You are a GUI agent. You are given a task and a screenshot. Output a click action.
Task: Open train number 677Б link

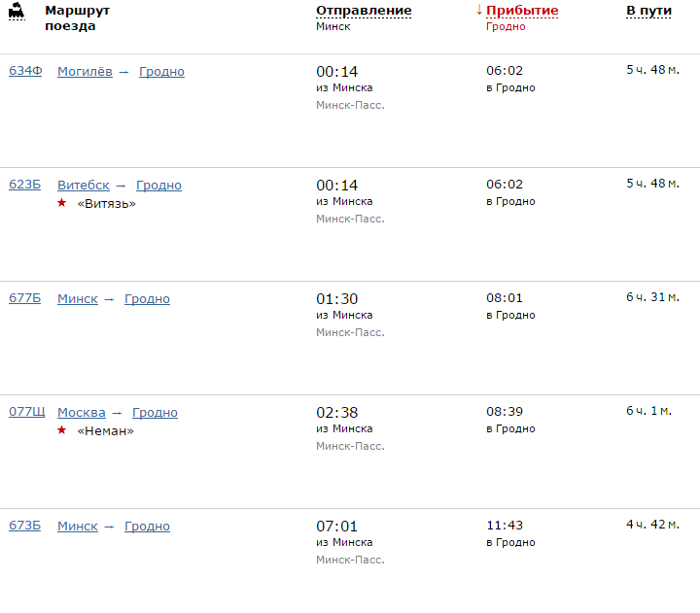pyautogui.click(x=25, y=299)
